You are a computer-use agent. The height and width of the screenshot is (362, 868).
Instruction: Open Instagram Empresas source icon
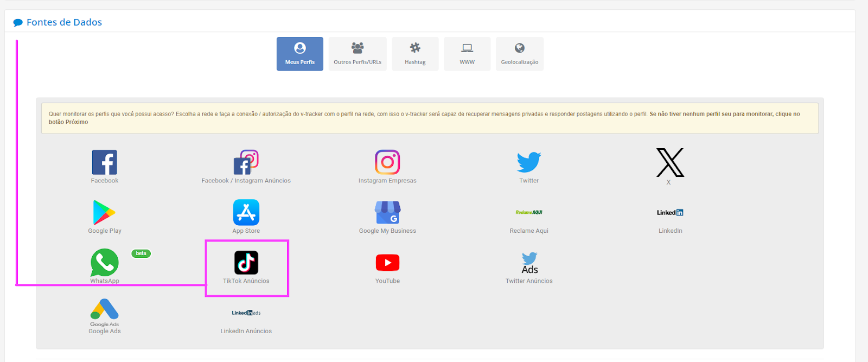tap(387, 162)
